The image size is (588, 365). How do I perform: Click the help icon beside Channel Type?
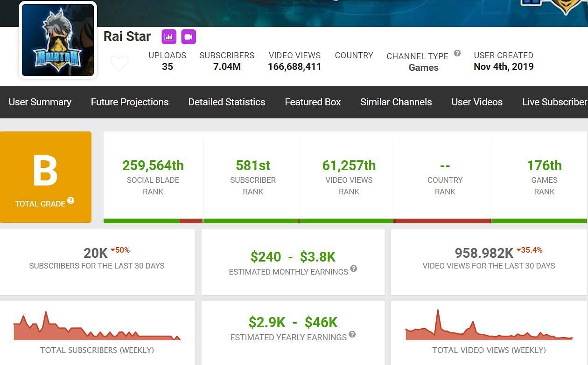point(457,53)
